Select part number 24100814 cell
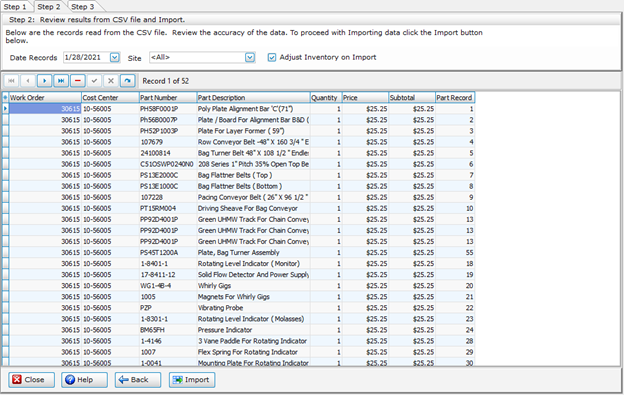The image size is (624, 395). (x=168, y=153)
